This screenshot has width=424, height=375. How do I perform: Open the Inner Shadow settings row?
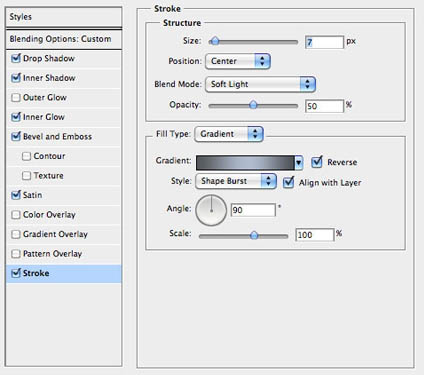click(x=64, y=78)
